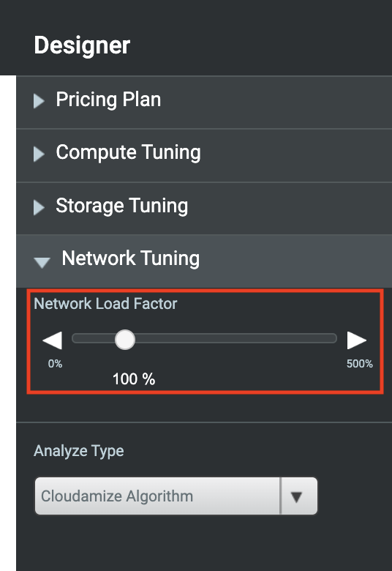This screenshot has height=571, width=392.
Task: Click the Network Load Factor slider handle
Action: point(125,340)
